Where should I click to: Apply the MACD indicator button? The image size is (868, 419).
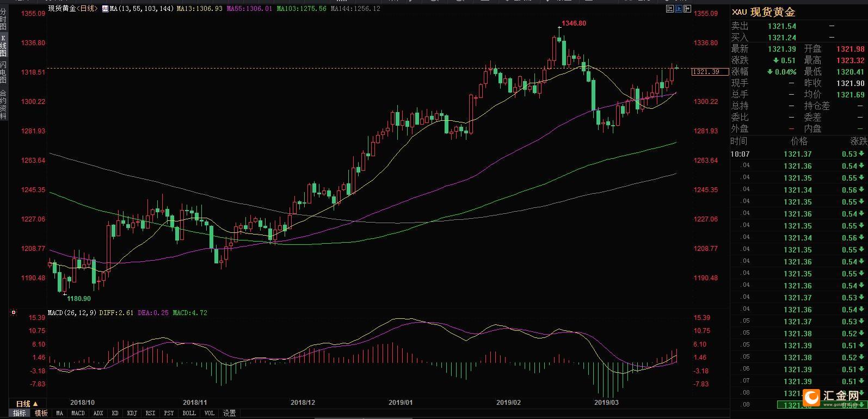click(78, 414)
